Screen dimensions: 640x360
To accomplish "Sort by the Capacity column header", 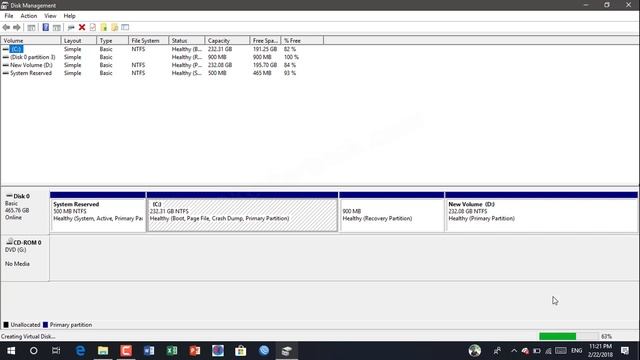I will coord(227,40).
